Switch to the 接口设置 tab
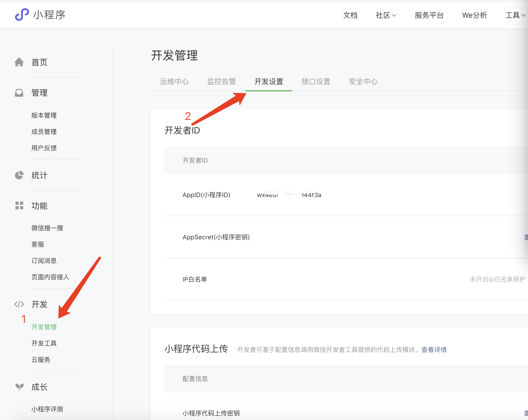 [x=316, y=82]
